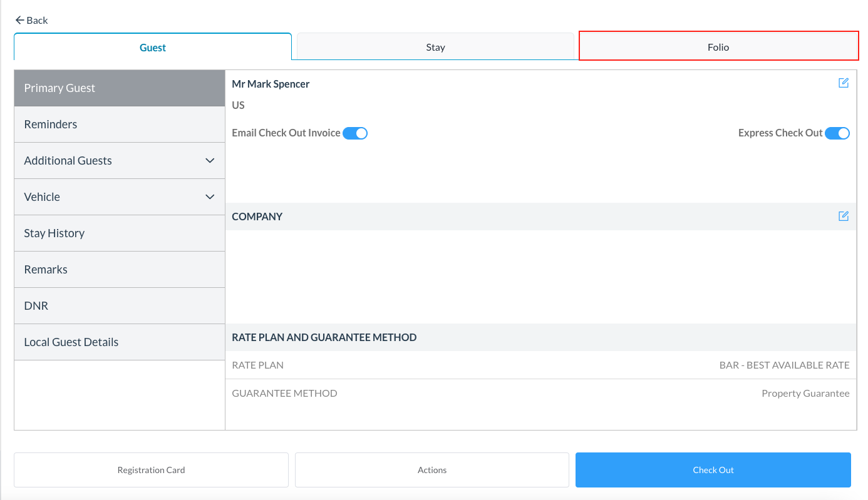
Task: Expand the Additional Guests chevron
Action: 210,161
